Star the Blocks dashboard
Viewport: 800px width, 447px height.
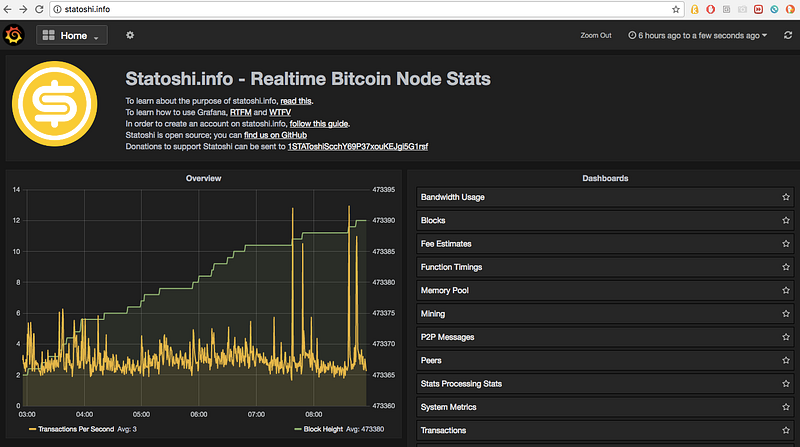click(786, 220)
